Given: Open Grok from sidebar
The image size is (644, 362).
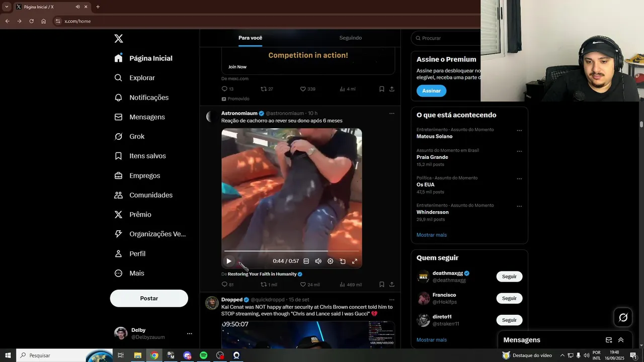Looking at the screenshot, I should [129, 137].
